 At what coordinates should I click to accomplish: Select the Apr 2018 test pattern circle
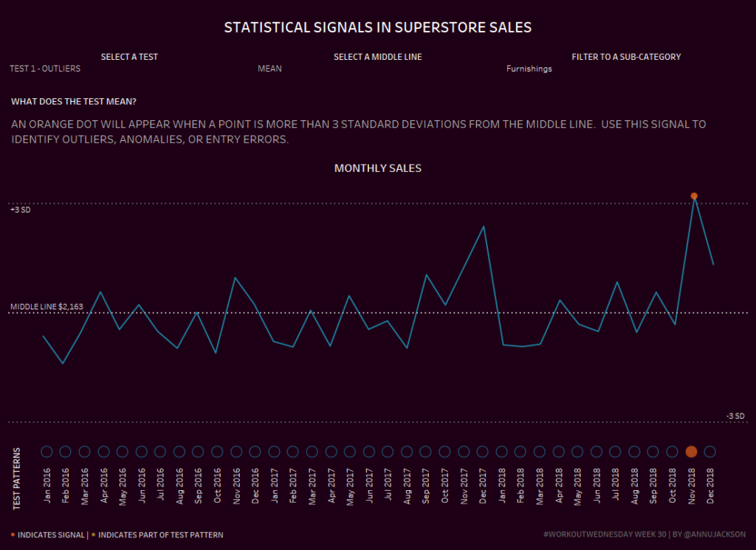(x=558, y=452)
